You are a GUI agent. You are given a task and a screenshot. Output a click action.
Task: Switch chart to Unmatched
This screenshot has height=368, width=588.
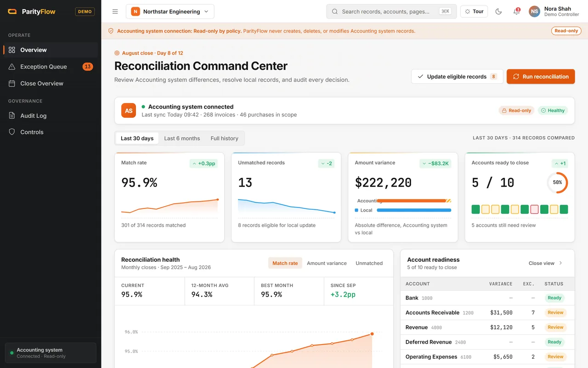[369, 263]
